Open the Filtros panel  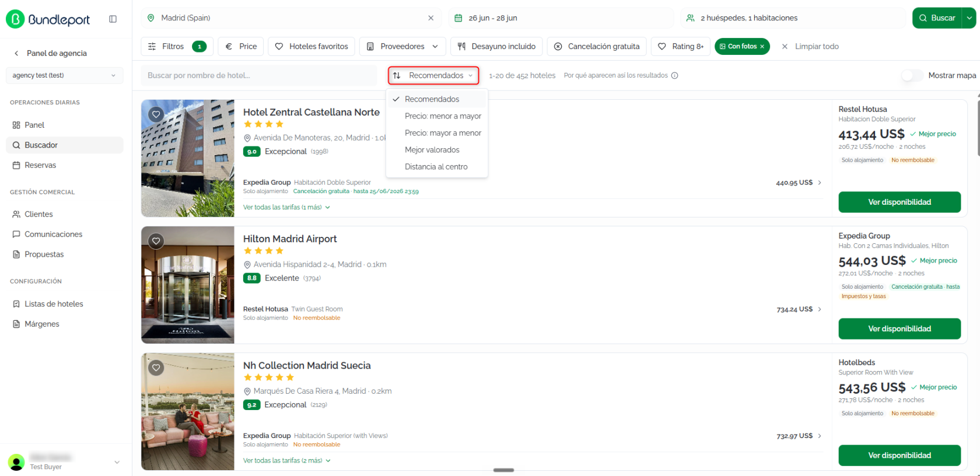coord(177,47)
